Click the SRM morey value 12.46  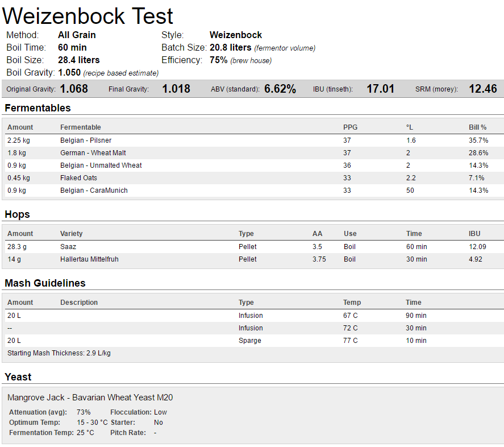pyautogui.click(x=482, y=89)
